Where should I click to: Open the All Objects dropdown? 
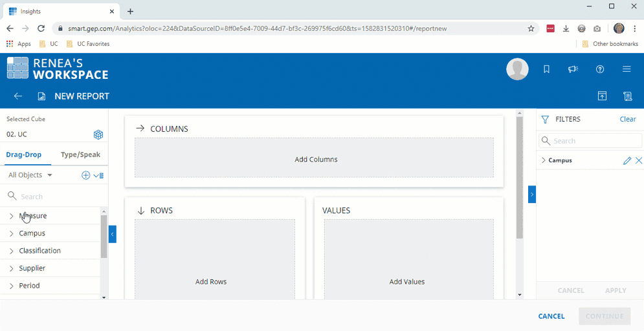coord(30,175)
